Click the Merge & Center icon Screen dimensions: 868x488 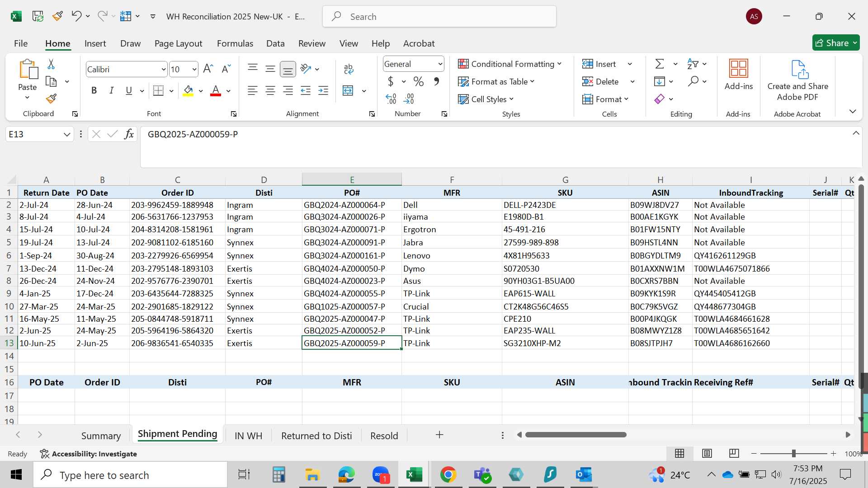(348, 90)
